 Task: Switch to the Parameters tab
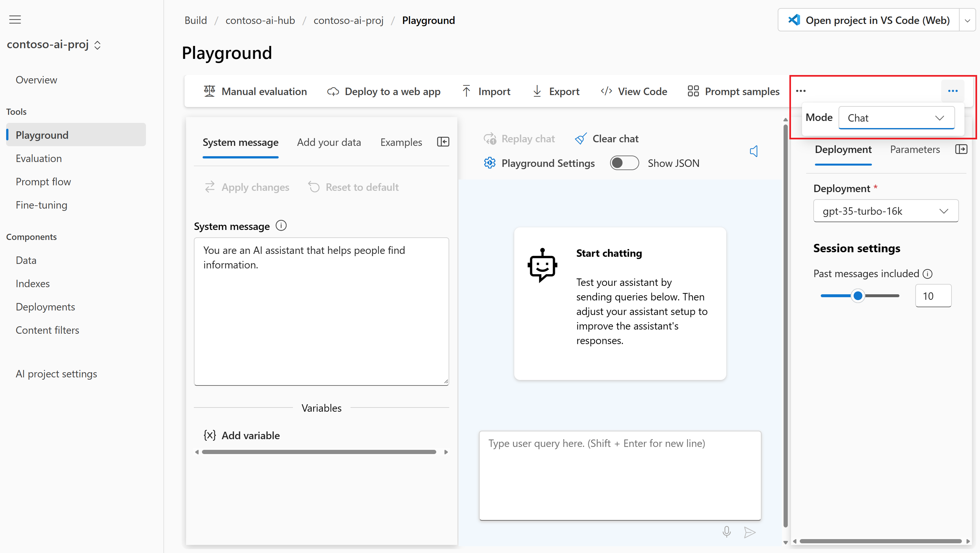click(915, 150)
